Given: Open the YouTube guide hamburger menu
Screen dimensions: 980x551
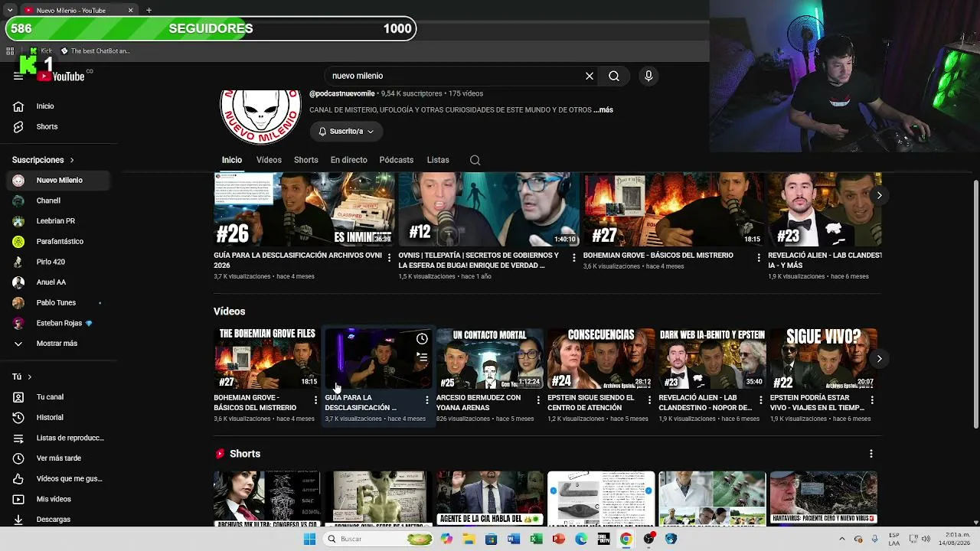Looking at the screenshot, I should [x=18, y=76].
